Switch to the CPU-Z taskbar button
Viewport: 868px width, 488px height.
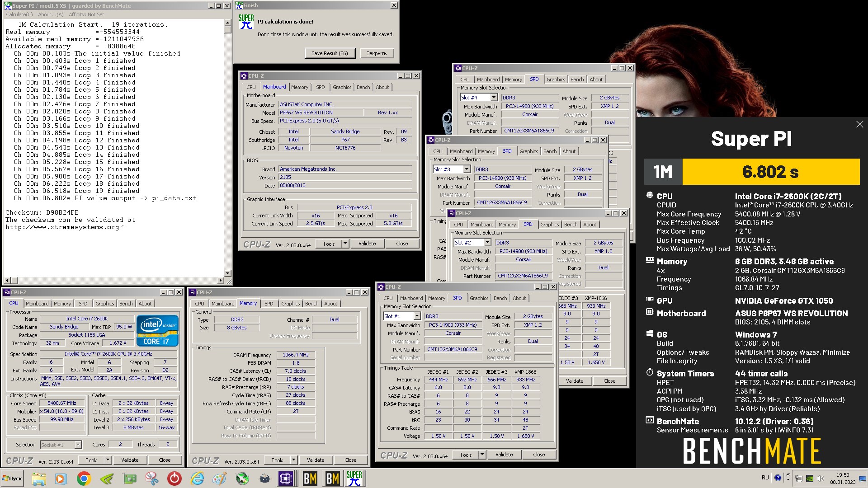coord(286,479)
